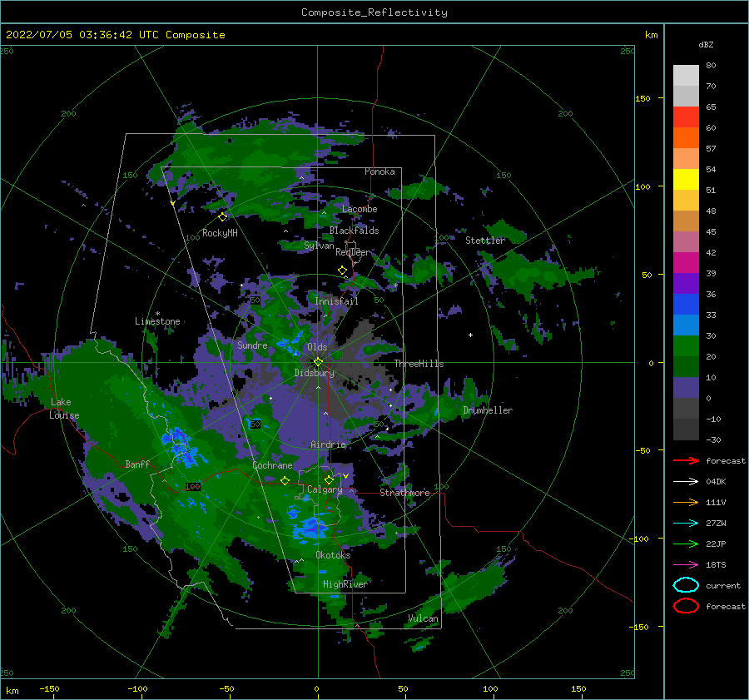Click the Stettler label
Image resolution: width=749 pixels, height=700 pixels.
tap(485, 241)
